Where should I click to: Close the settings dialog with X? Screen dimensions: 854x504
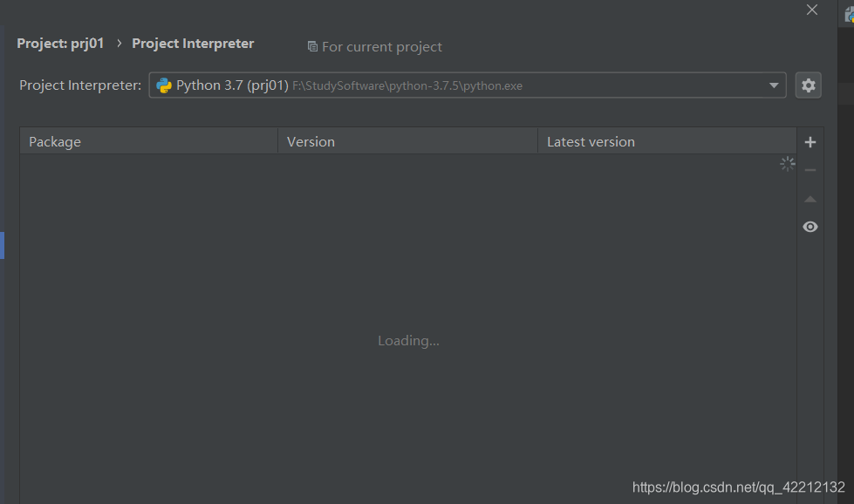tap(812, 10)
